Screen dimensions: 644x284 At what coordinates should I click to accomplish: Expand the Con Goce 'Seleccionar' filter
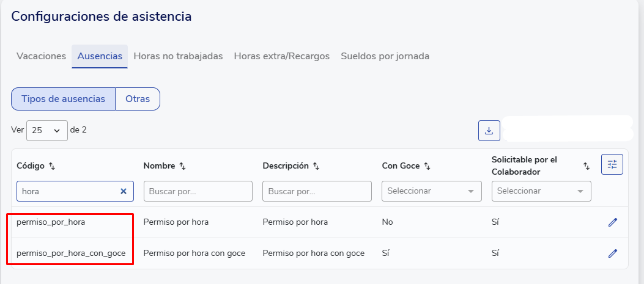pyautogui.click(x=431, y=191)
